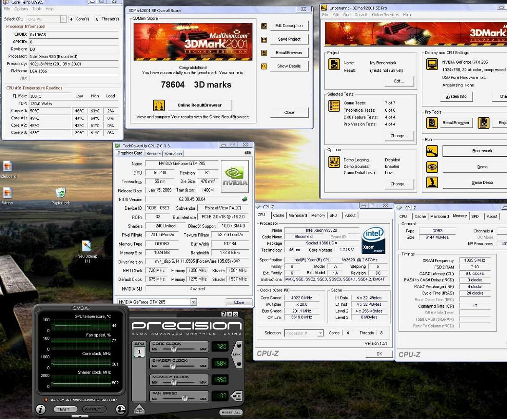
Task: Open the Run menu in 3DMark2001 SE Pro
Action: pos(347,15)
